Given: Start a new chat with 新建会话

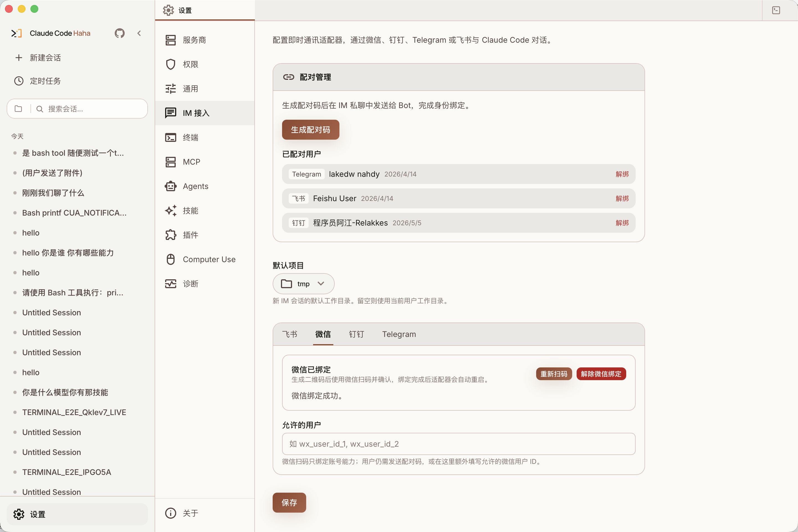Looking at the screenshot, I should 77,58.
